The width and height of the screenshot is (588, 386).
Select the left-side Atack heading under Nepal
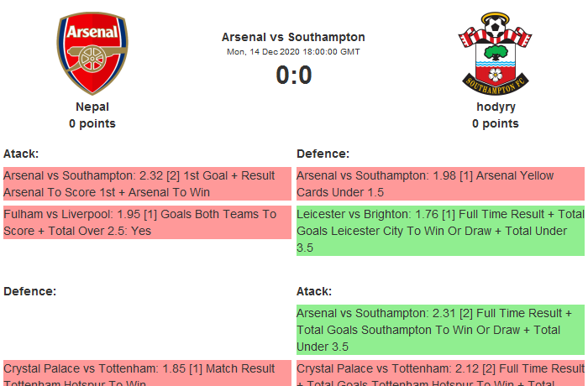click(x=21, y=154)
